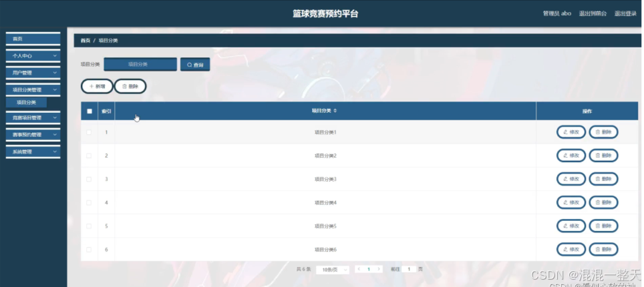
Task: Click the 新增 add button
Action: 97,86
